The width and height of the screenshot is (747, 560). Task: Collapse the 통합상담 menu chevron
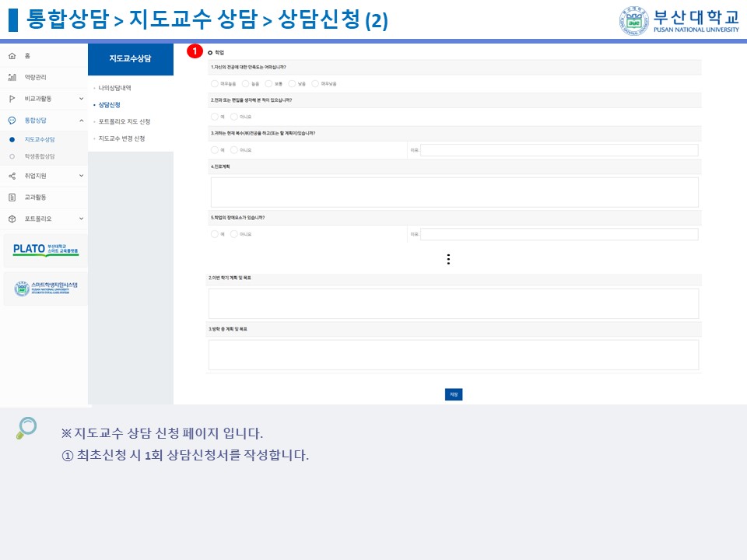coord(81,121)
